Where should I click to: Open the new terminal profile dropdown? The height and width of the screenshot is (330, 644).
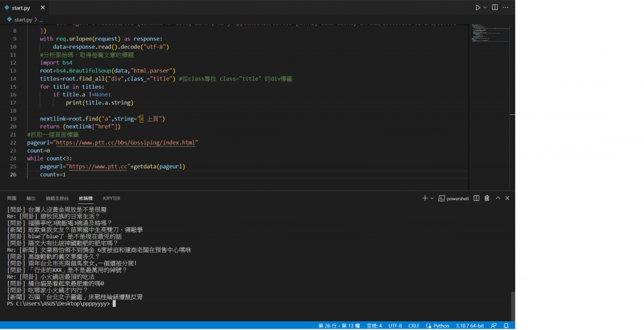point(432,198)
